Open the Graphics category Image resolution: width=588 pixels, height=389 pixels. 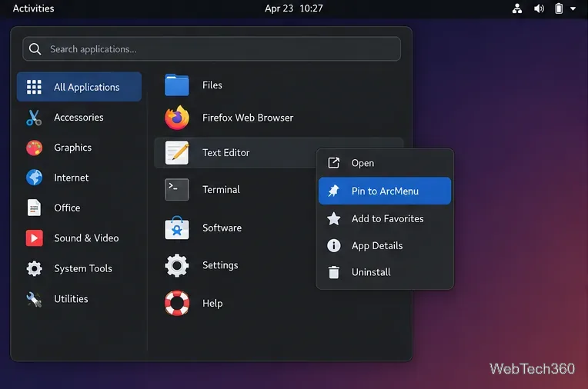coord(79,148)
